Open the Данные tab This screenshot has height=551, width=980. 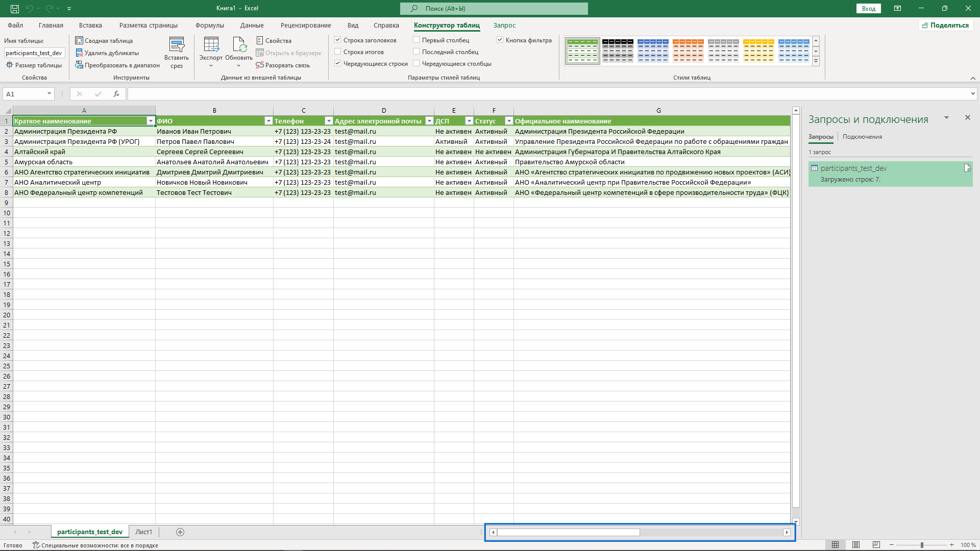pos(252,25)
